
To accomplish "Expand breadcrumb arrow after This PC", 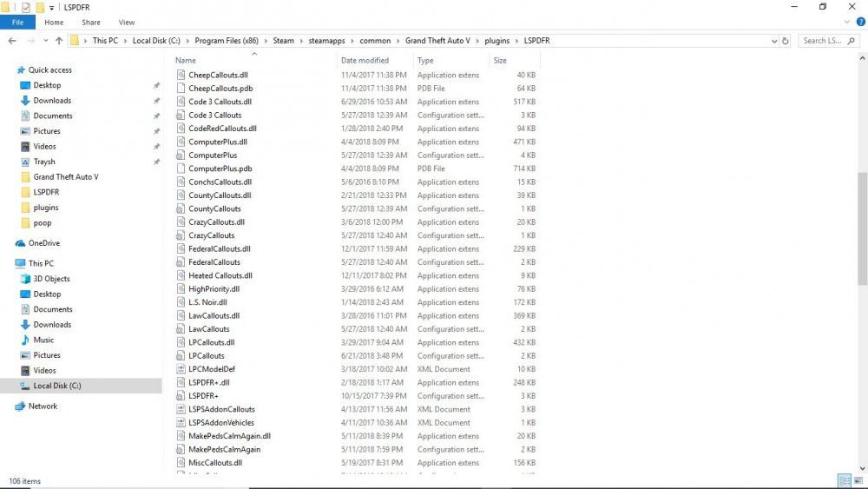I will (125, 41).
